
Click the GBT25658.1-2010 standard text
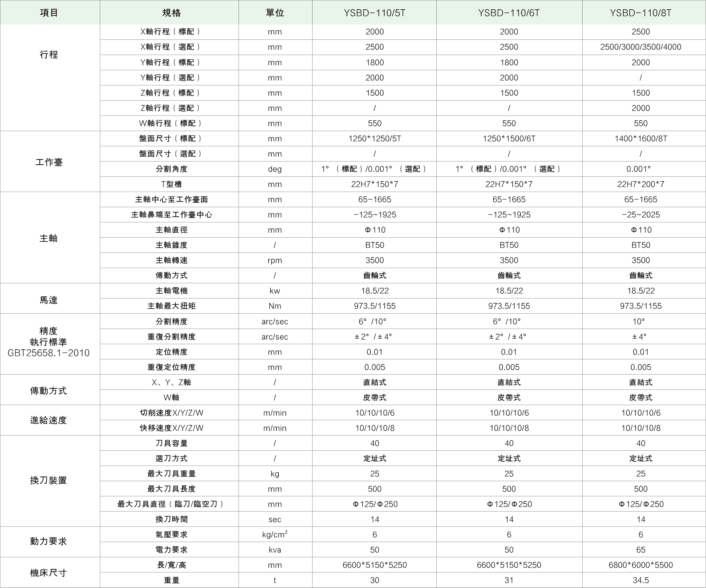click(x=49, y=353)
